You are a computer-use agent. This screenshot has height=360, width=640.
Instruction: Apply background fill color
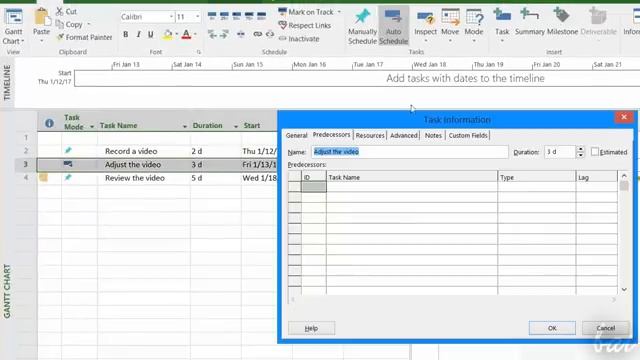click(167, 34)
